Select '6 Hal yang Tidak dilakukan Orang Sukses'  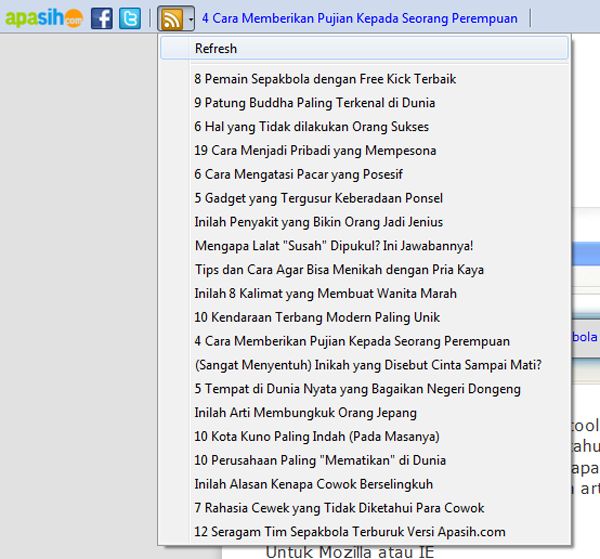coord(364,127)
